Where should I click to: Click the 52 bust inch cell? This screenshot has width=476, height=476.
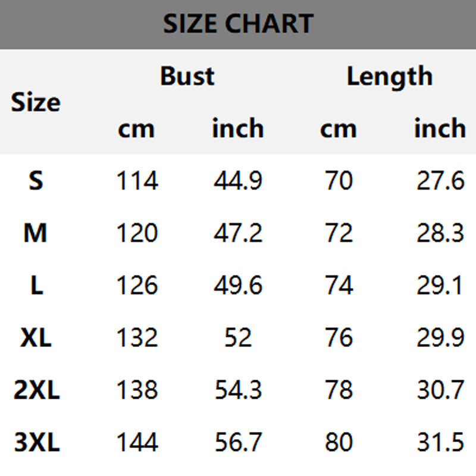(x=238, y=337)
